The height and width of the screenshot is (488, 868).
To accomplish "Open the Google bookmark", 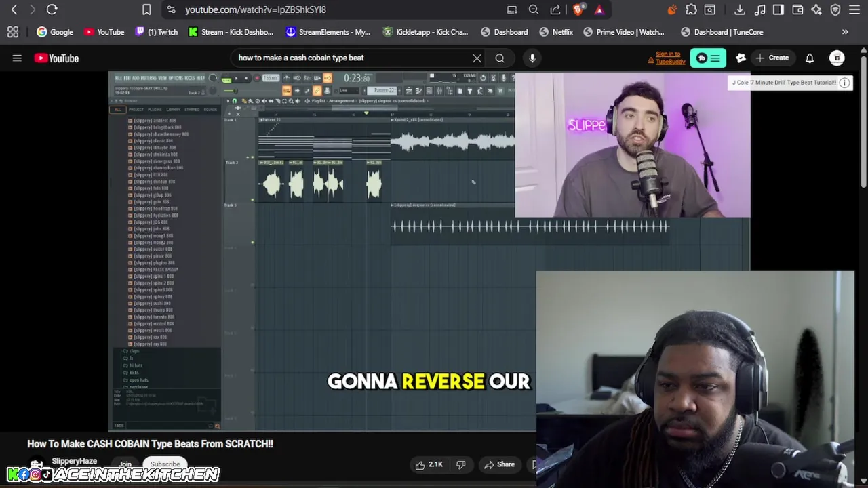I will (x=55, y=32).
